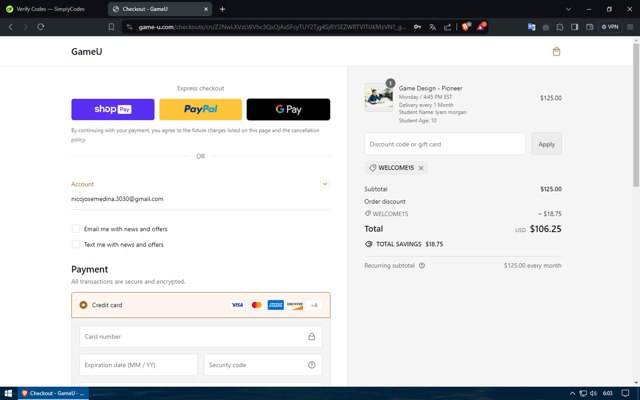Click the Discount code or gift card field
Image resolution: width=640 pixels, height=400 pixels.
tap(445, 144)
